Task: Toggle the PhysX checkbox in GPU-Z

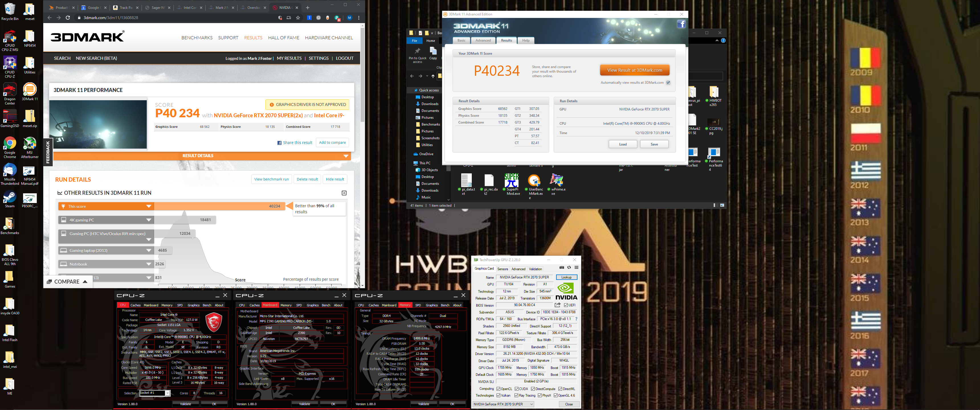Action: [x=540, y=395]
